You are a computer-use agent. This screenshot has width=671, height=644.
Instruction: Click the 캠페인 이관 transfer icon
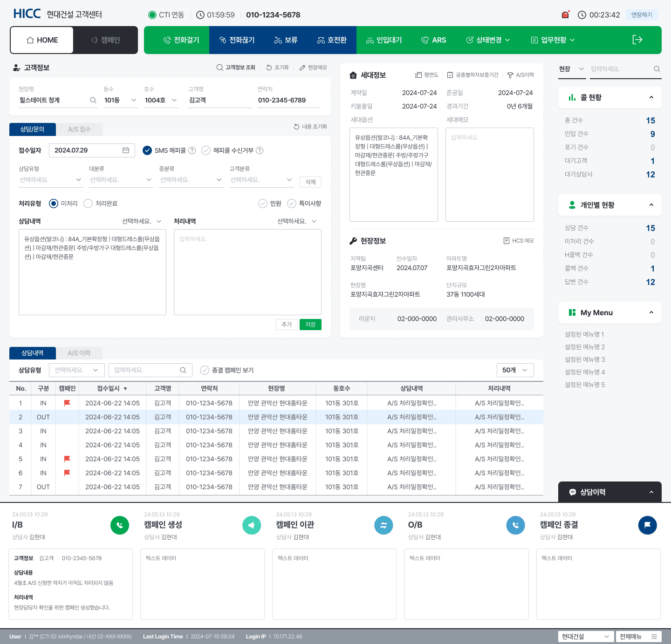tap(383, 525)
